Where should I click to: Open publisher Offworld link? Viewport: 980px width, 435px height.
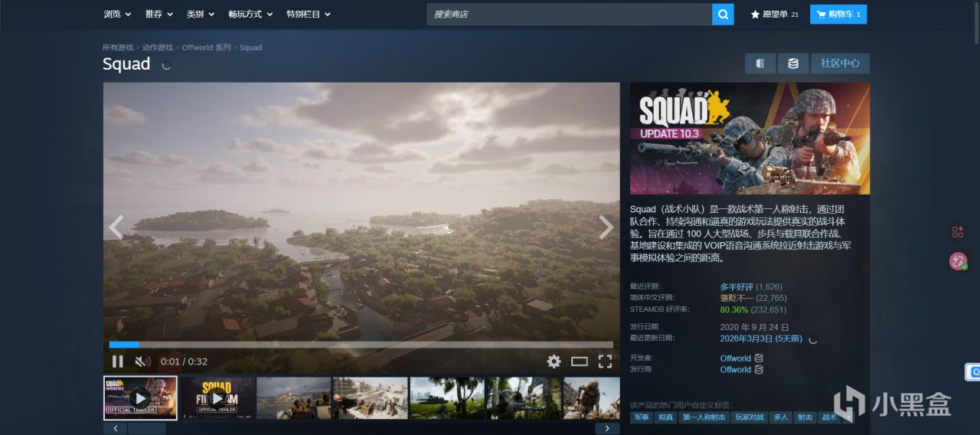coord(736,370)
